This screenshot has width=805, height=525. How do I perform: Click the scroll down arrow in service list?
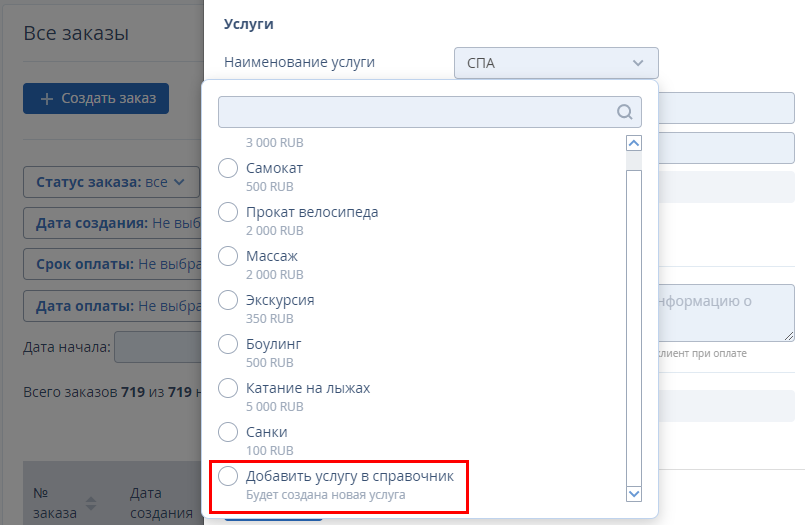tap(634, 494)
